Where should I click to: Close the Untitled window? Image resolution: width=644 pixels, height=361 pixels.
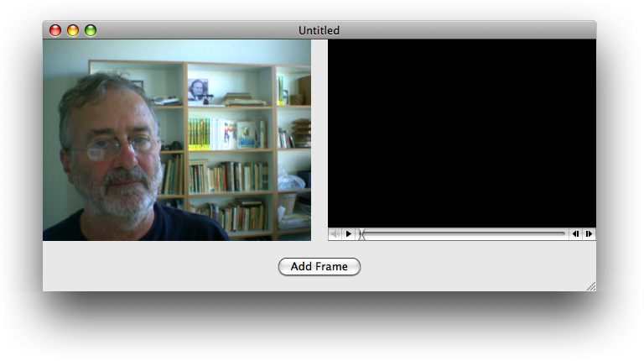point(55,30)
